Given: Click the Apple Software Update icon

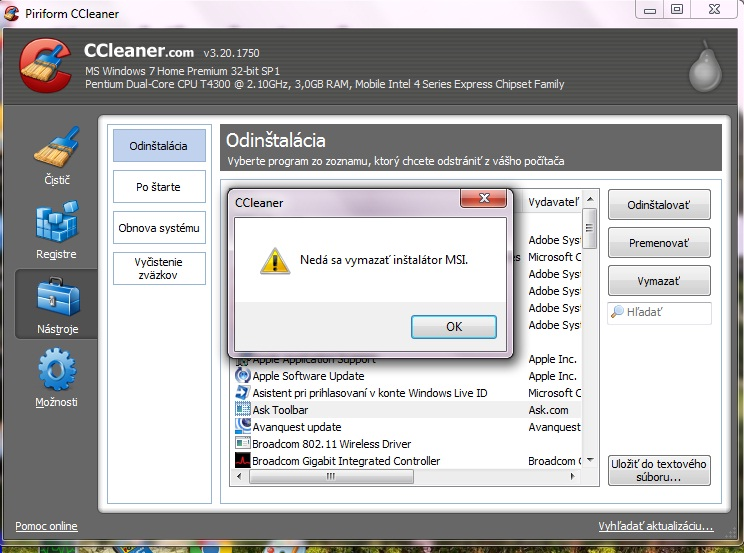Looking at the screenshot, I should (x=242, y=375).
